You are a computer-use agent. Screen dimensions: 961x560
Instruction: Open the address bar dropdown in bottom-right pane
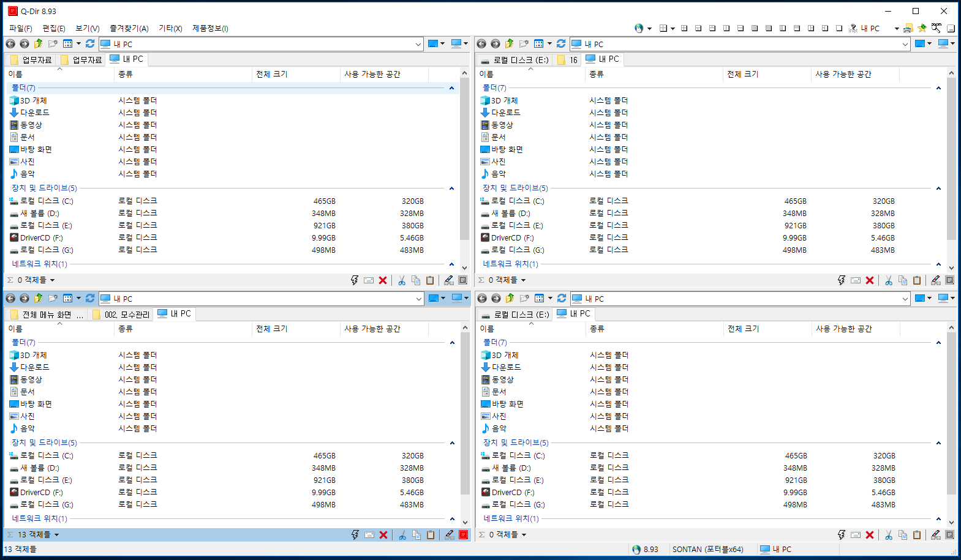pos(905,299)
